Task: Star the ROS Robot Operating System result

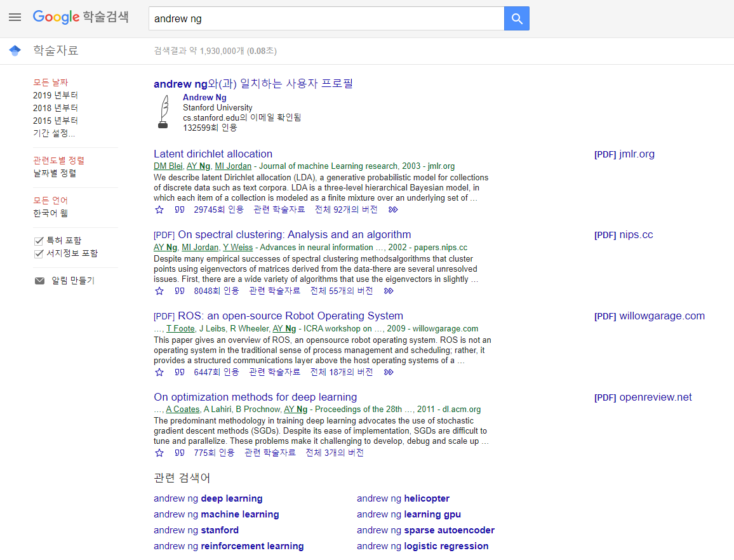Action: (x=159, y=372)
